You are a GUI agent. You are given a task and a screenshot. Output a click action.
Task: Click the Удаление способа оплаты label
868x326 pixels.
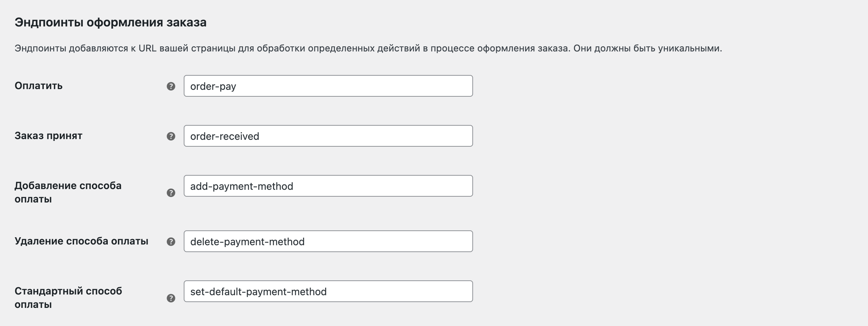coord(81,241)
